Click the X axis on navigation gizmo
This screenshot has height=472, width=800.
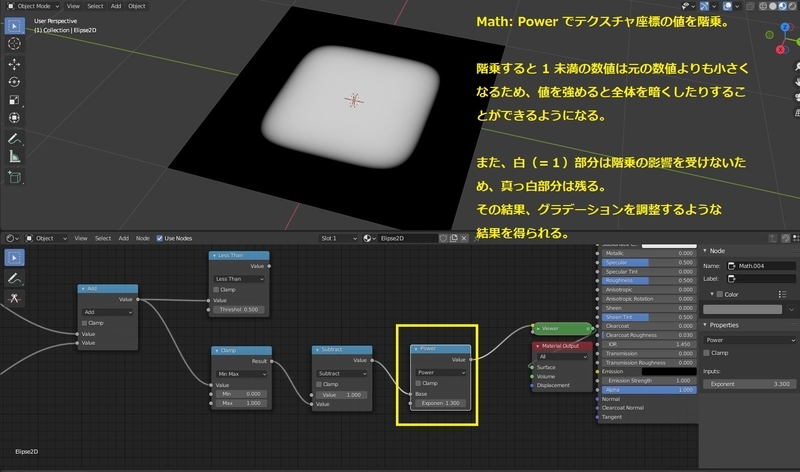[x=780, y=49]
